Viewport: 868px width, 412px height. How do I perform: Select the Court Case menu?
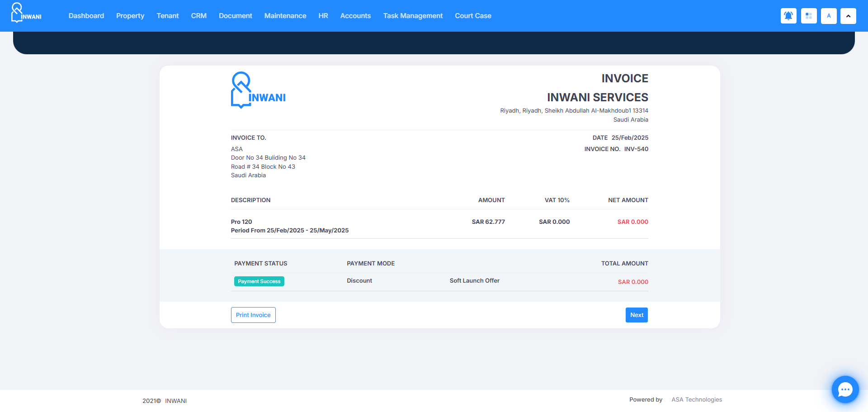pyautogui.click(x=473, y=16)
